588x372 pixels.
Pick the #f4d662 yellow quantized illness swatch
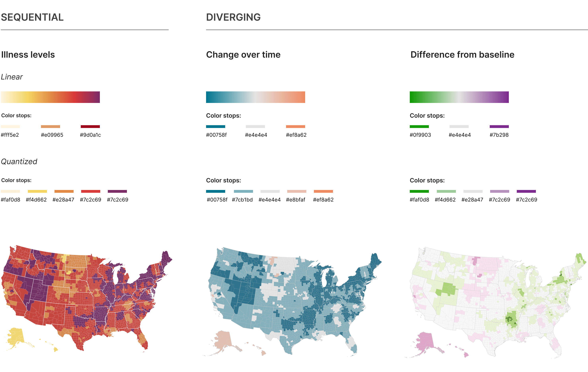click(x=37, y=191)
